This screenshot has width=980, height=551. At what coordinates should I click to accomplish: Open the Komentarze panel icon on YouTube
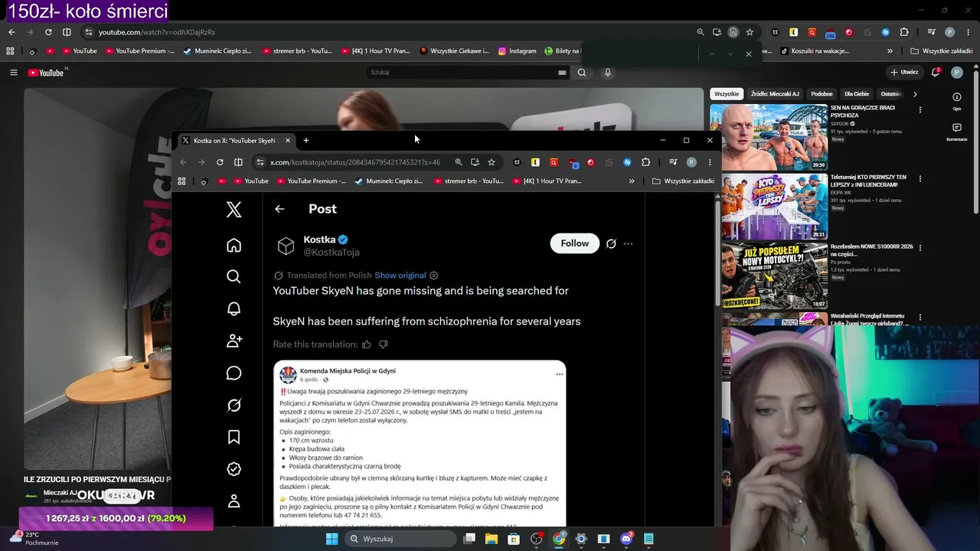click(957, 128)
